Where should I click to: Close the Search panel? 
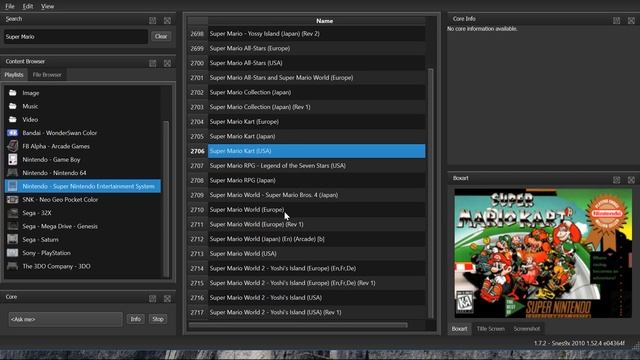coord(167,20)
